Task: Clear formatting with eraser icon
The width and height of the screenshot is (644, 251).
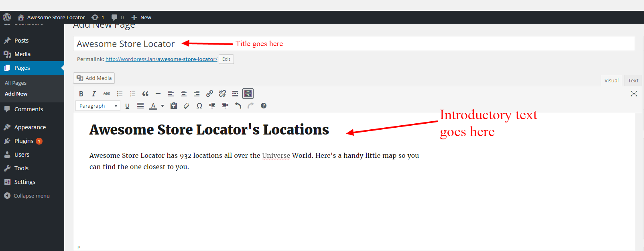Action: [187, 106]
